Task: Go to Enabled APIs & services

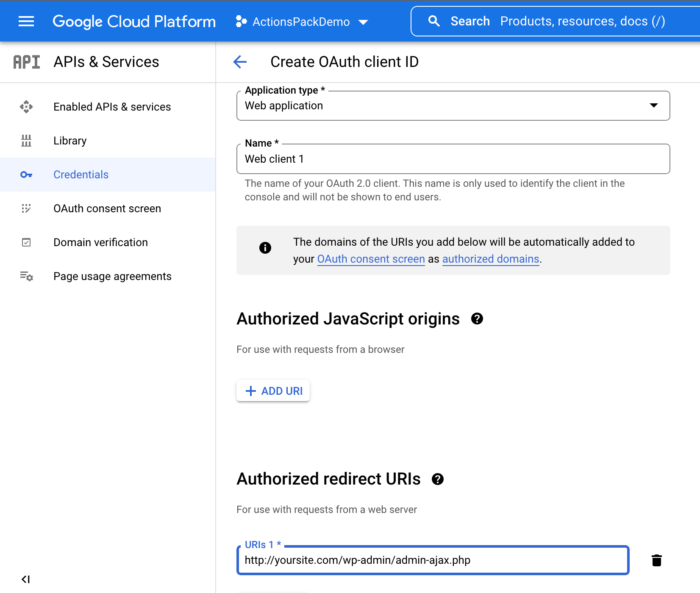Action: [108, 107]
